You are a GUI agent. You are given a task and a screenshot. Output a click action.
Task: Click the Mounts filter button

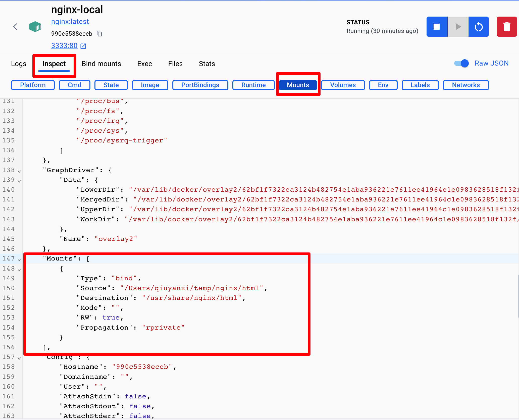point(298,85)
